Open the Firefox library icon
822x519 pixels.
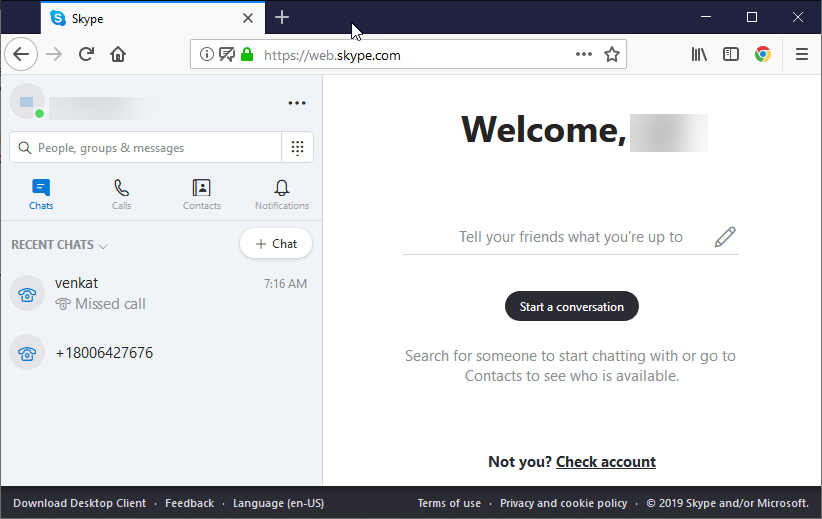pos(699,55)
